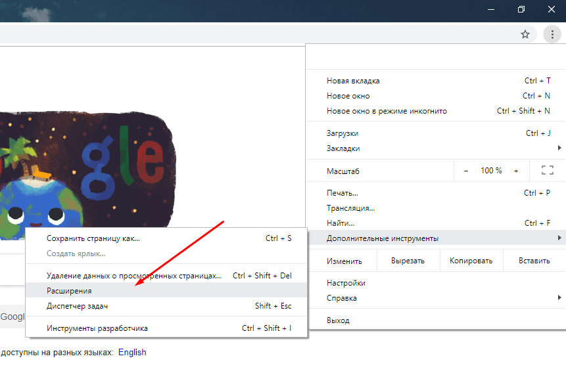The image size is (566, 392).
Task: Restore down the Chrome window
Action: coord(521,9)
